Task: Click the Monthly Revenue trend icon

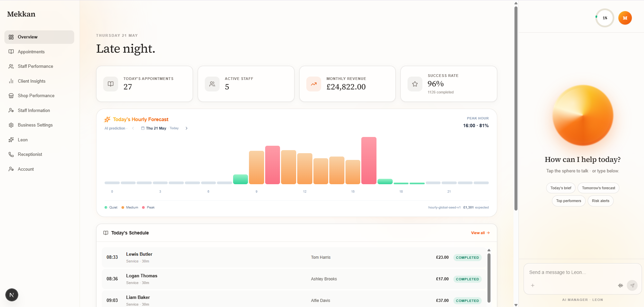Action: point(314,84)
